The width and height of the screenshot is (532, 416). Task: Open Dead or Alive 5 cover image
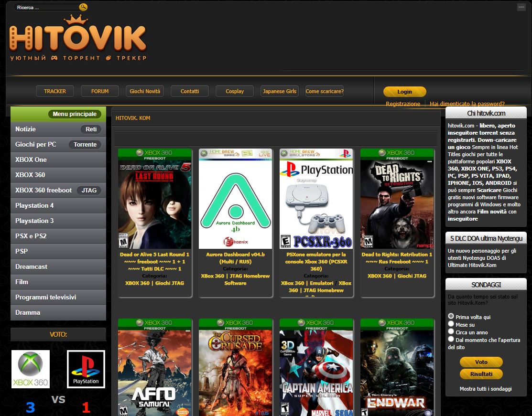click(155, 199)
